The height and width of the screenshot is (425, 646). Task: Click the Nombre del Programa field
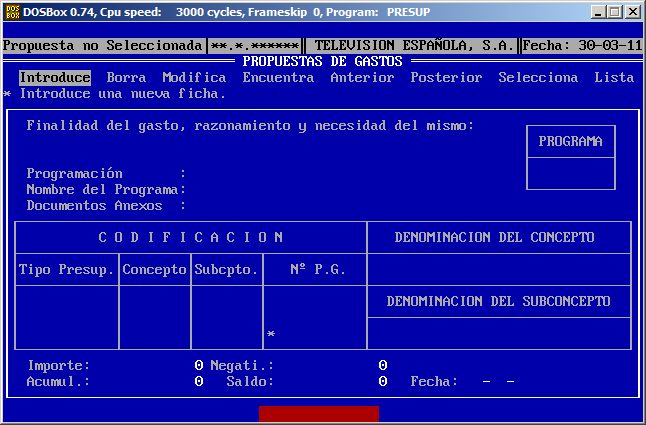300,190
